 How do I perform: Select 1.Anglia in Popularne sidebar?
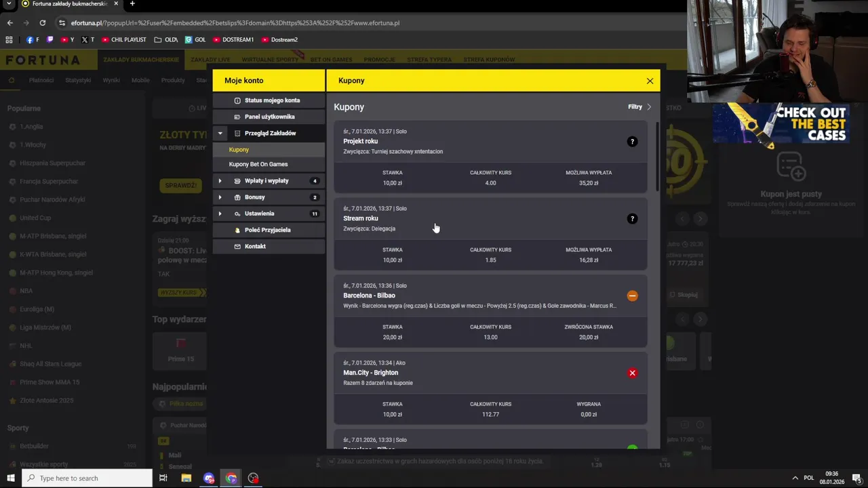tap(31, 127)
